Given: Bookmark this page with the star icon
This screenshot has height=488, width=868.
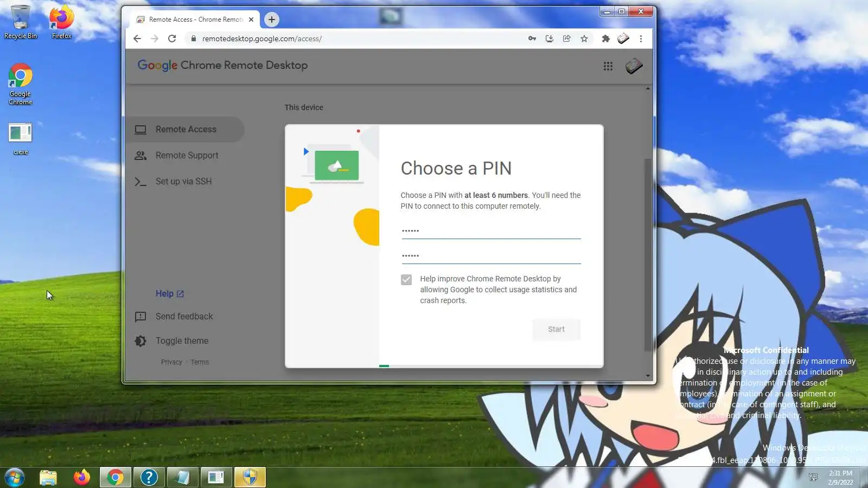Looking at the screenshot, I should tap(584, 38).
